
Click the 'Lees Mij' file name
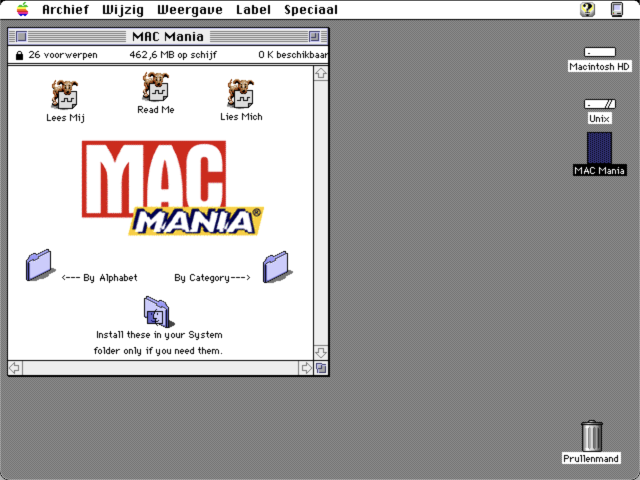65,118
